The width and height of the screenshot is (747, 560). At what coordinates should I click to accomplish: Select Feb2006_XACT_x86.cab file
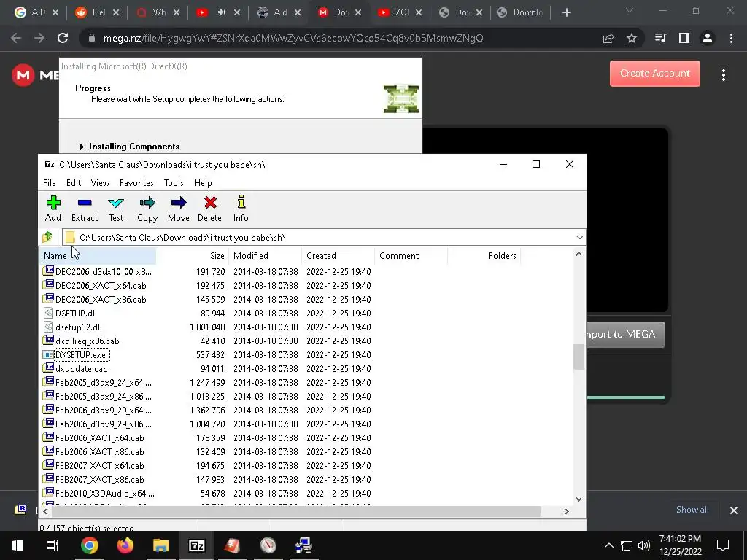[x=99, y=452]
